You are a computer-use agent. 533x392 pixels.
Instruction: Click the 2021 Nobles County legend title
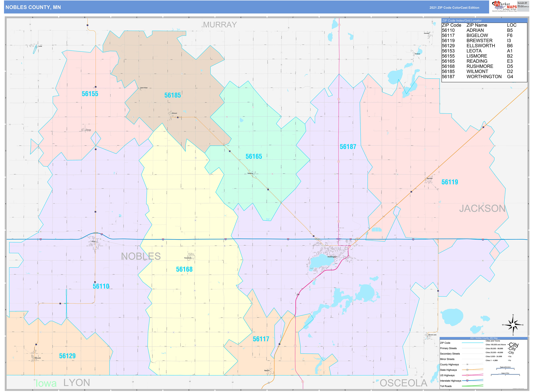pyautogui.click(x=484, y=338)
